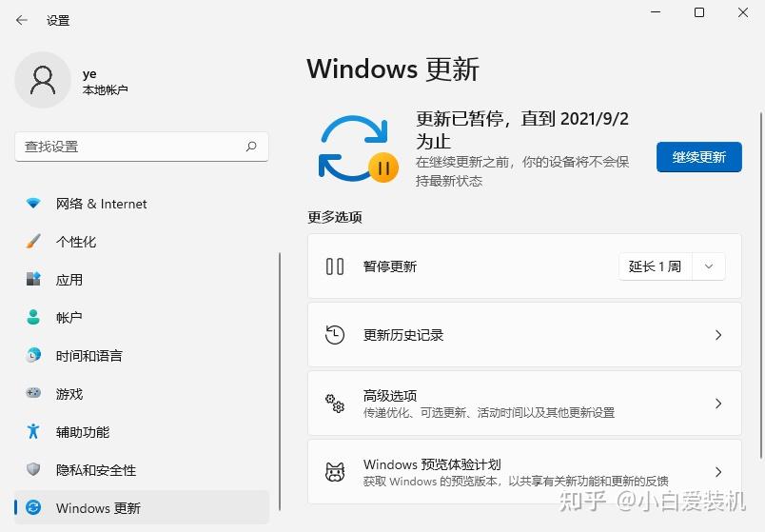This screenshot has height=532, width=765.
Task: Maximize the Settings window
Action: (699, 12)
